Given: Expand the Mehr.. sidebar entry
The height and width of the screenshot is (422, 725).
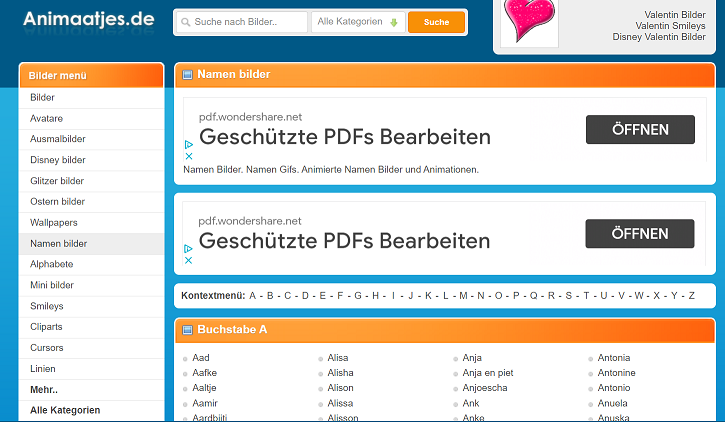Looking at the screenshot, I should 44,389.
